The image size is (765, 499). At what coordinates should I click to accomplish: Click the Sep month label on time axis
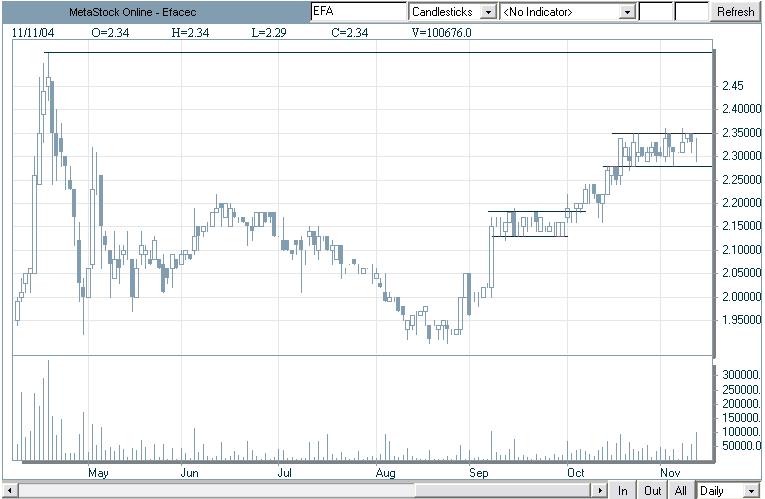(479, 473)
